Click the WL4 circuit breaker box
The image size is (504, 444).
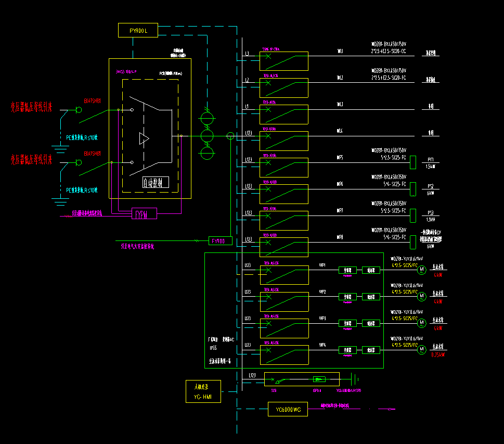pyautogui.click(x=283, y=141)
